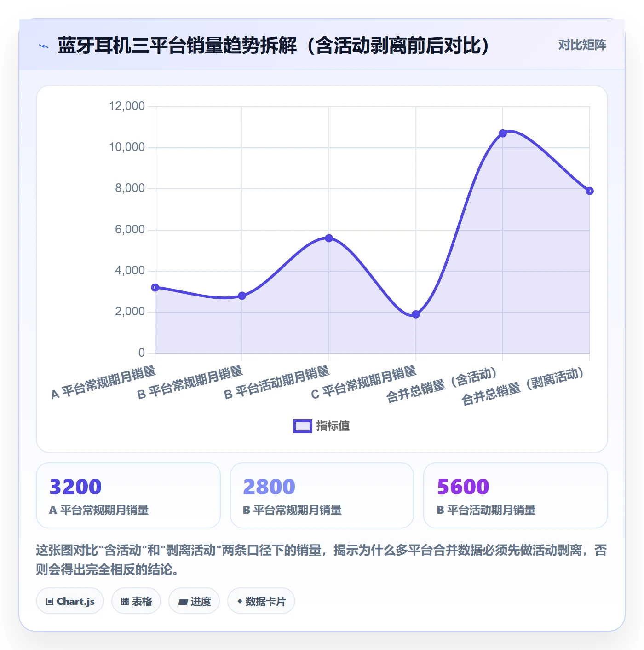
Task: Click the x-axis label 合并总销量（剥离活动）
Action: (523, 387)
